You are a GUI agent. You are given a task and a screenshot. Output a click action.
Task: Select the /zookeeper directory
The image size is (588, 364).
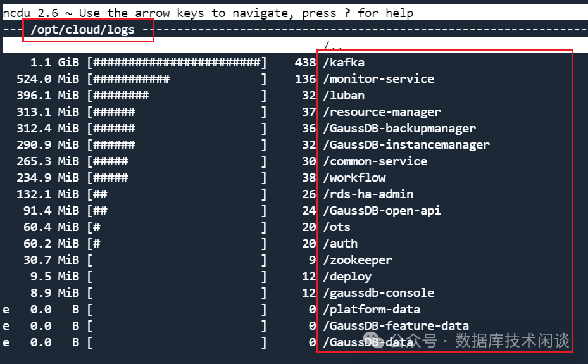[x=358, y=260]
